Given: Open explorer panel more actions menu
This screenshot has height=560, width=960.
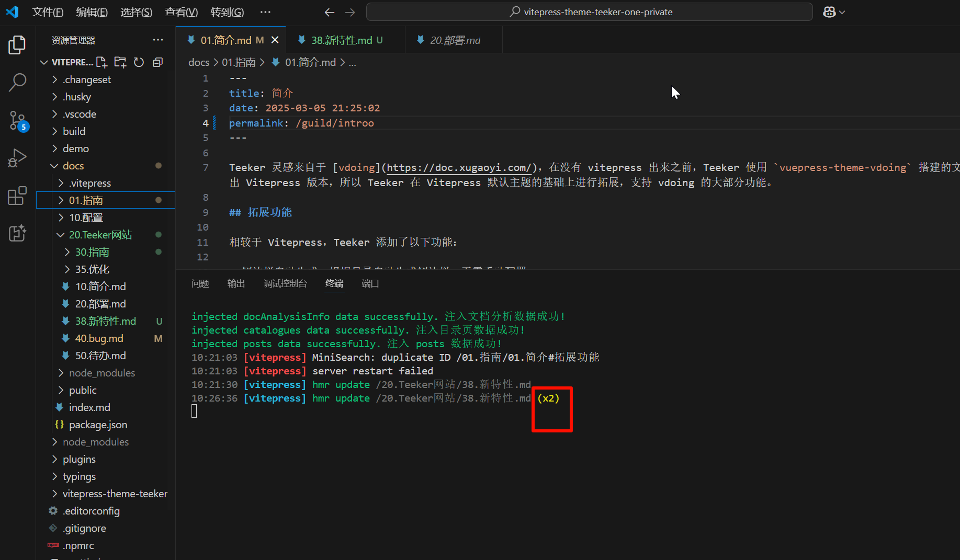Looking at the screenshot, I should coord(158,40).
